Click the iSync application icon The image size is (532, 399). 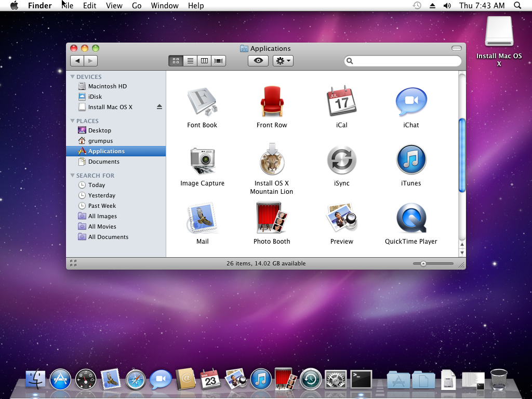[341, 160]
